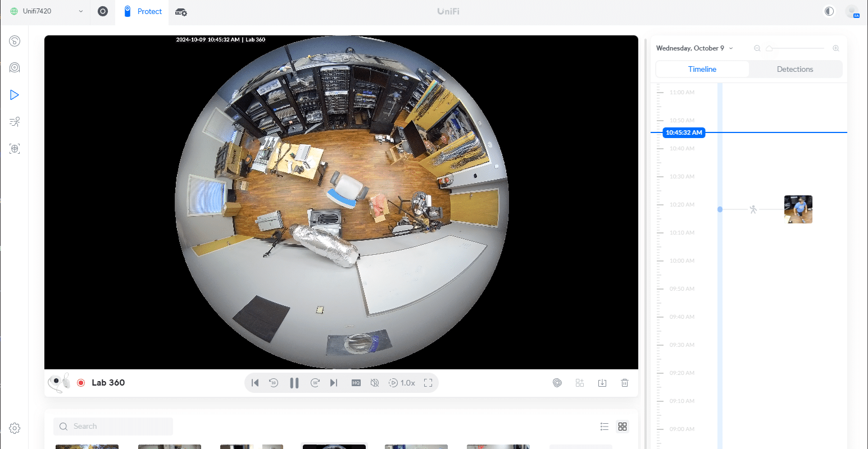Open the playback icon in sidebar
Image resolution: width=868 pixels, height=449 pixels.
[15, 95]
